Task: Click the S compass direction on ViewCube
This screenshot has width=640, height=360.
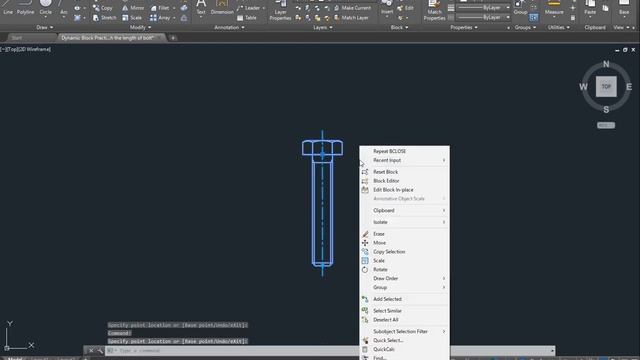Action: pyautogui.click(x=606, y=109)
